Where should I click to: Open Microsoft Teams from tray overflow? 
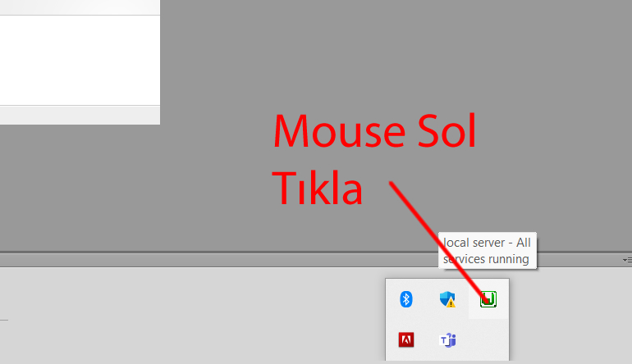pos(448,339)
